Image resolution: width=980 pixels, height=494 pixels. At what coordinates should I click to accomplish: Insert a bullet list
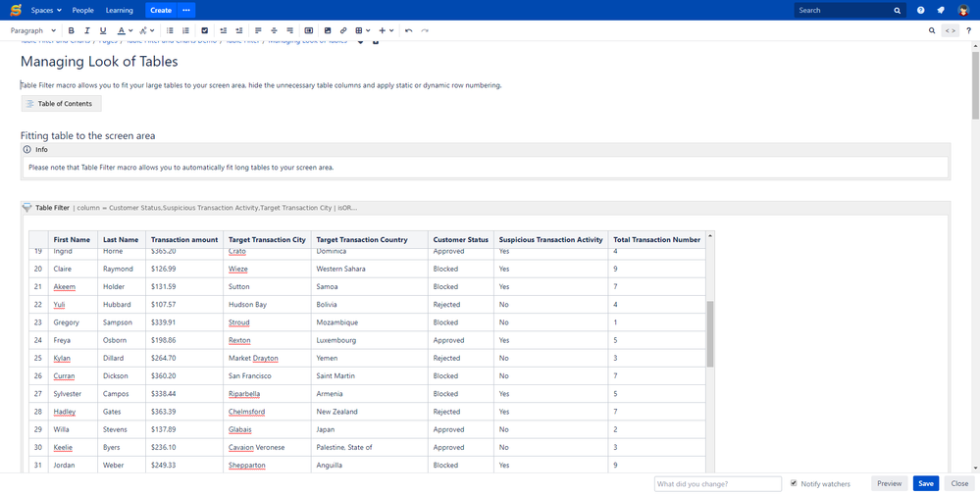pyautogui.click(x=170, y=30)
